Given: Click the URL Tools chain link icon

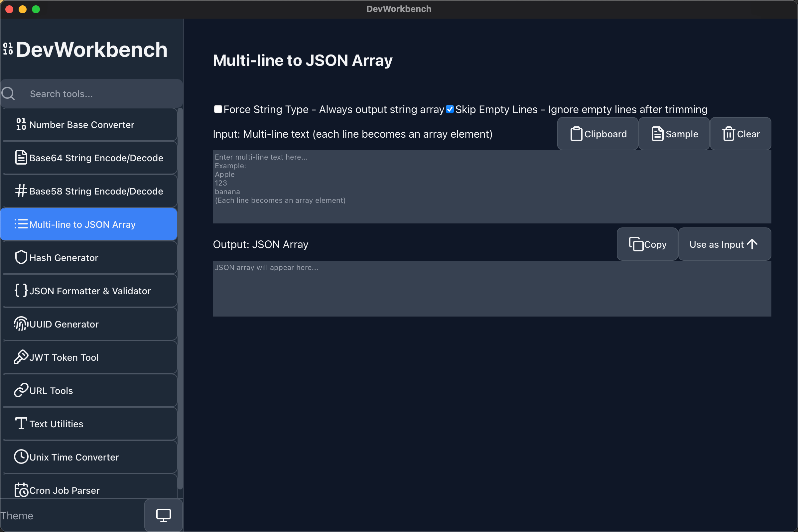Looking at the screenshot, I should pyautogui.click(x=21, y=390).
